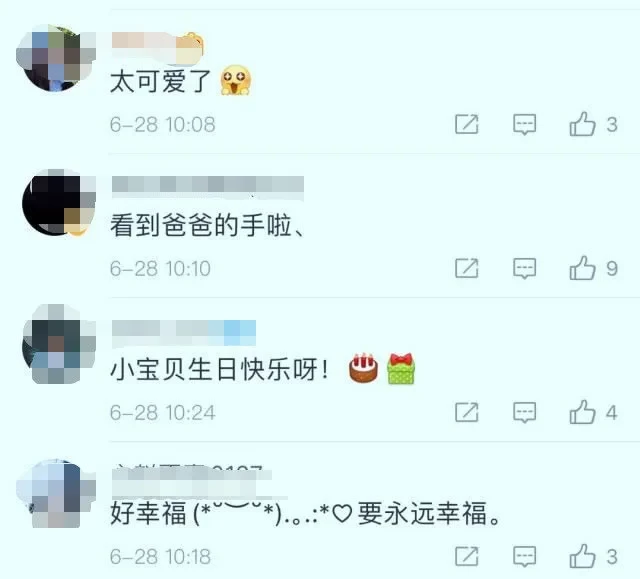Open blurred username above "小宝贝生日快乐呀"
This screenshot has height=579, width=640.
pyautogui.click(x=184, y=333)
